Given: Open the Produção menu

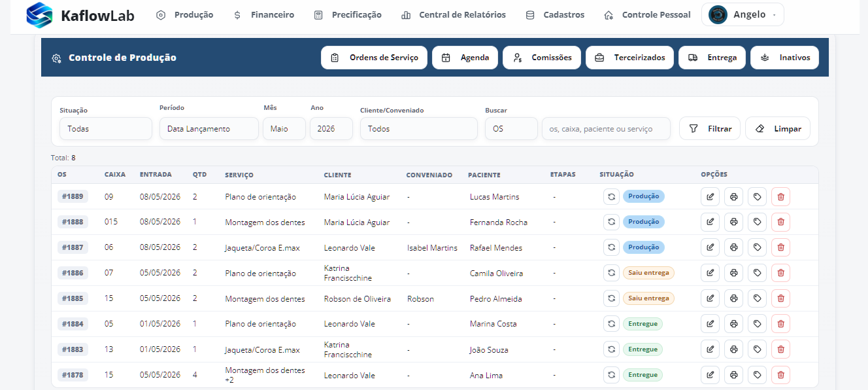Looking at the screenshot, I should pos(185,14).
